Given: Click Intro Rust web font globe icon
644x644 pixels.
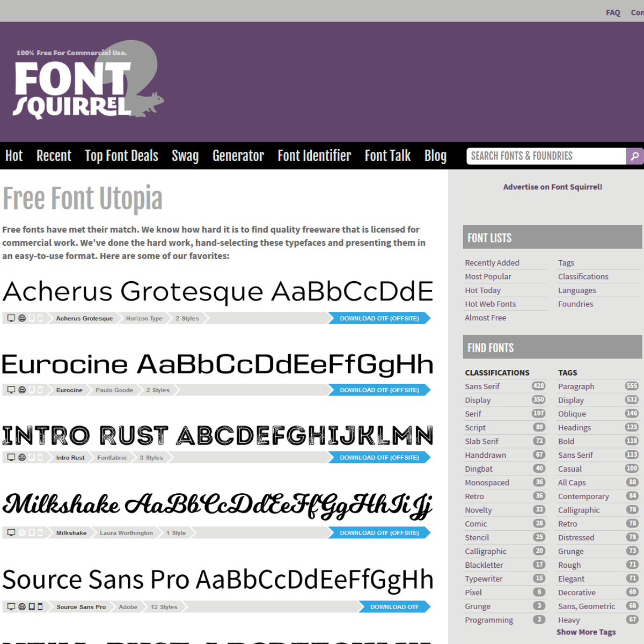Looking at the screenshot, I should 22,458.
